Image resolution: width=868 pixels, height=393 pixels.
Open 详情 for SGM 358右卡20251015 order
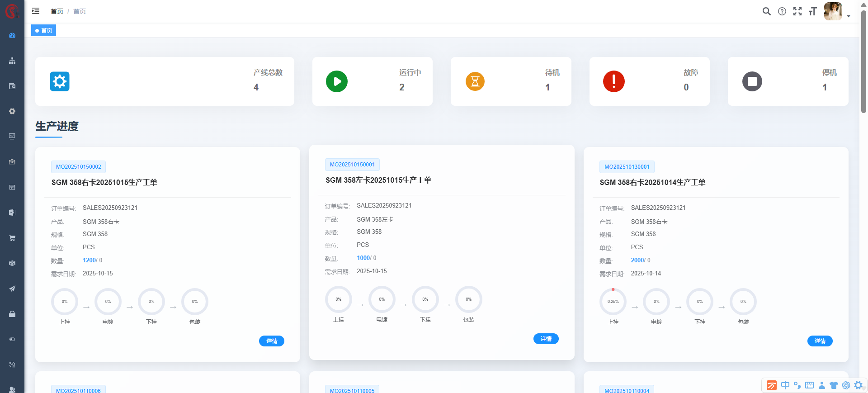(271, 341)
